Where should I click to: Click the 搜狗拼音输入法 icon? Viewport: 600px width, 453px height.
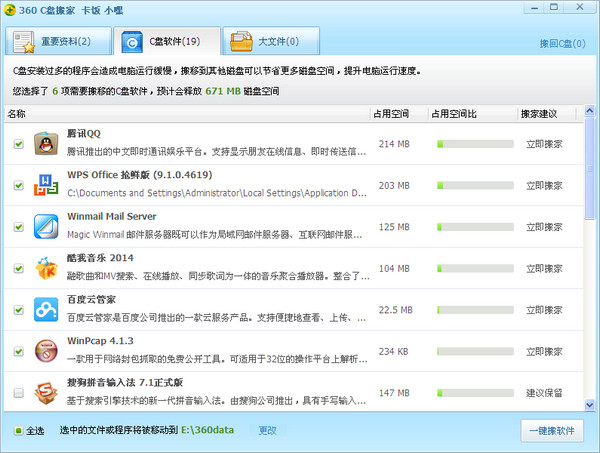[x=45, y=393]
